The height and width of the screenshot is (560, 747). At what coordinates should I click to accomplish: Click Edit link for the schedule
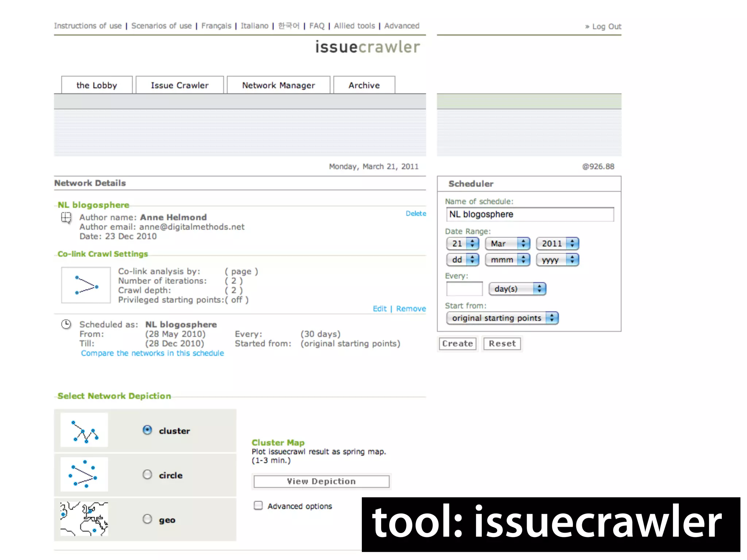pyautogui.click(x=379, y=309)
